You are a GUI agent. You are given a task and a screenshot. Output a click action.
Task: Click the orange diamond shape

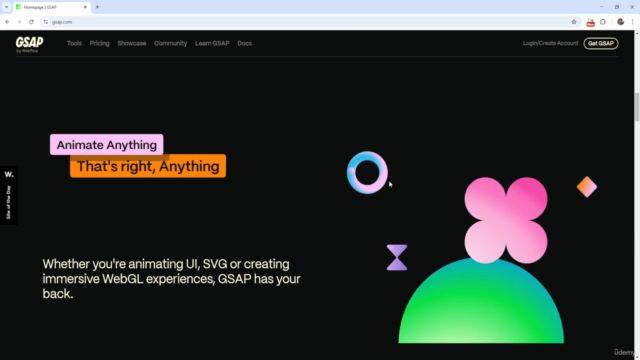point(587,187)
